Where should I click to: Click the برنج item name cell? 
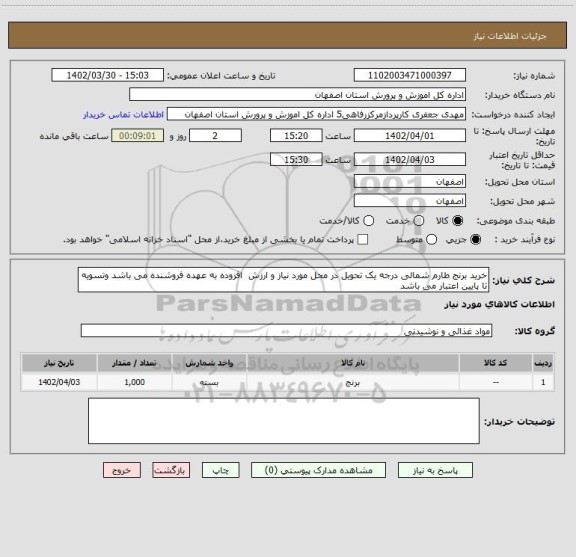353,382
